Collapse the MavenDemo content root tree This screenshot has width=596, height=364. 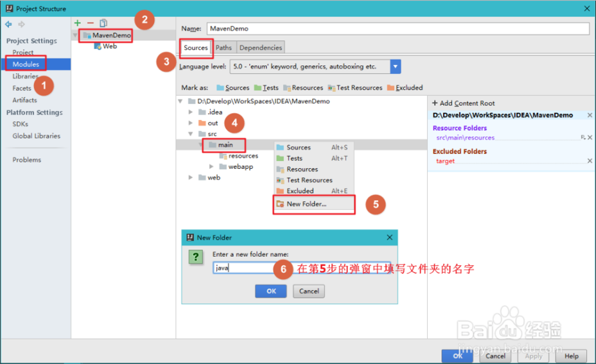[180, 101]
